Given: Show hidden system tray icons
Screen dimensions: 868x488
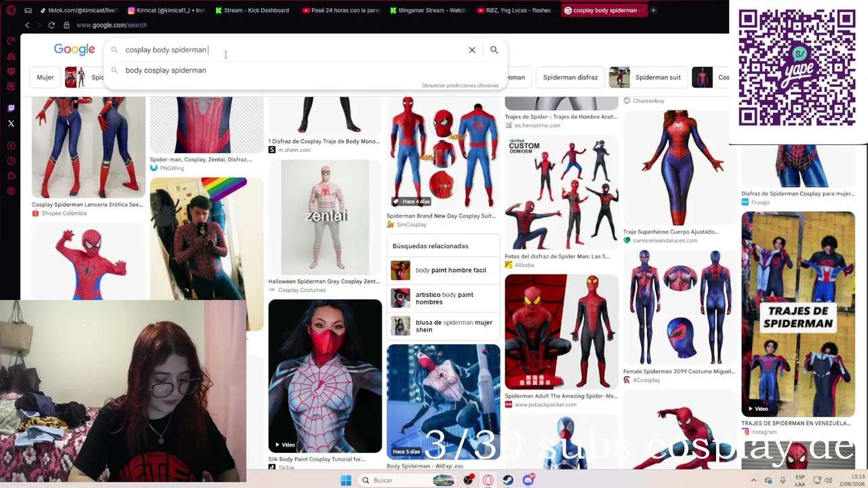Looking at the screenshot, I should (x=754, y=481).
